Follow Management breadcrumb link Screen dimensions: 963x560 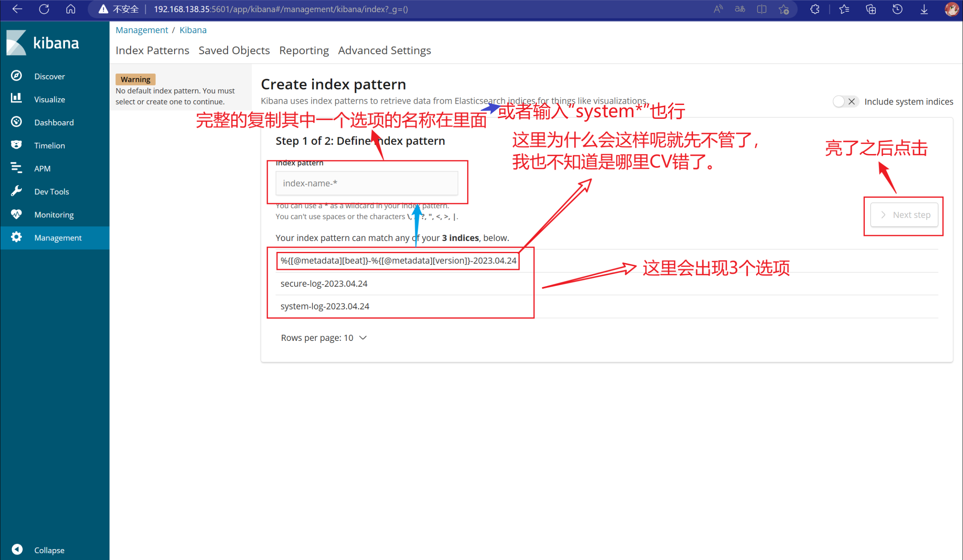(x=141, y=30)
